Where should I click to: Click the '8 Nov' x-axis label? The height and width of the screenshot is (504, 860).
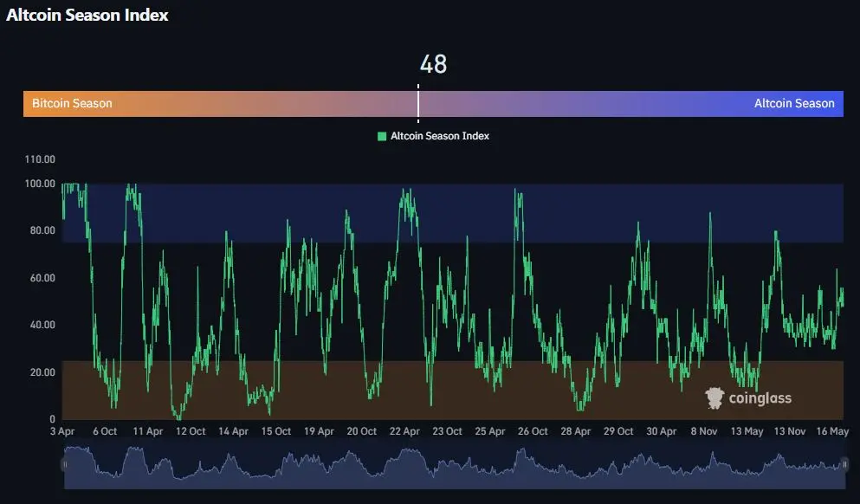704,431
